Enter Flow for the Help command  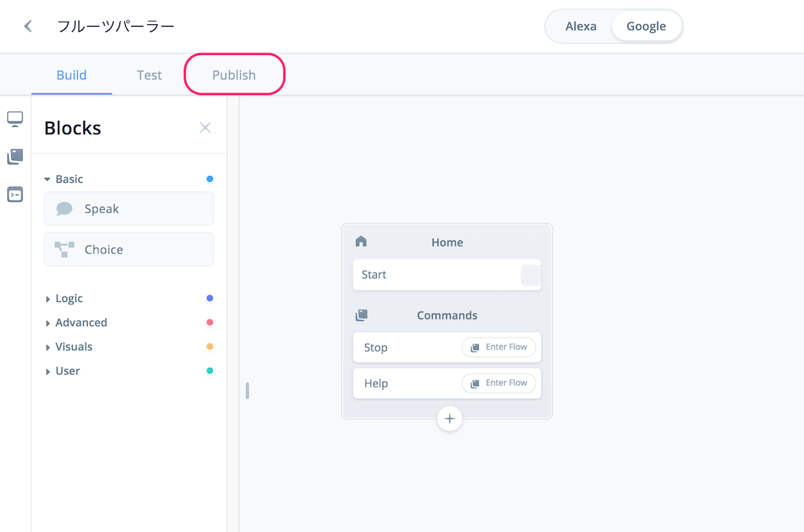pyautogui.click(x=499, y=383)
